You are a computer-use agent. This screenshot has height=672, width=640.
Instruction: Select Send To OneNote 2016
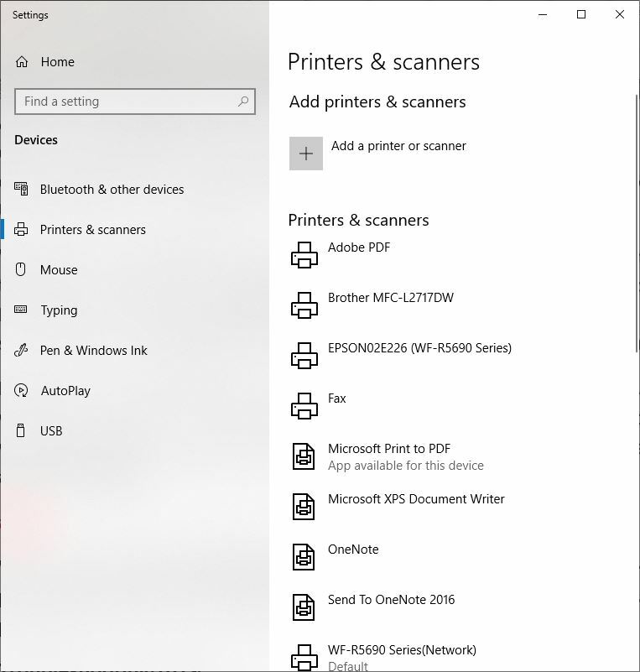391,600
